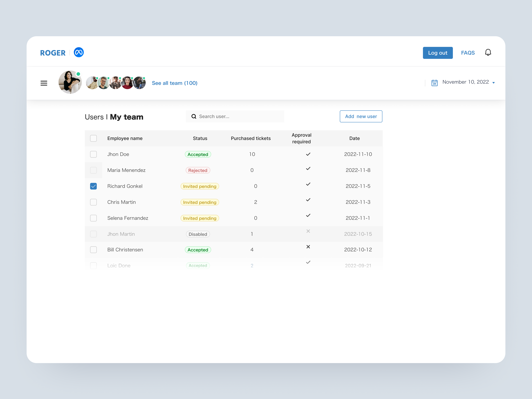Check the Bill Christensen row checkbox
The width and height of the screenshot is (532, 399).
coord(93,250)
